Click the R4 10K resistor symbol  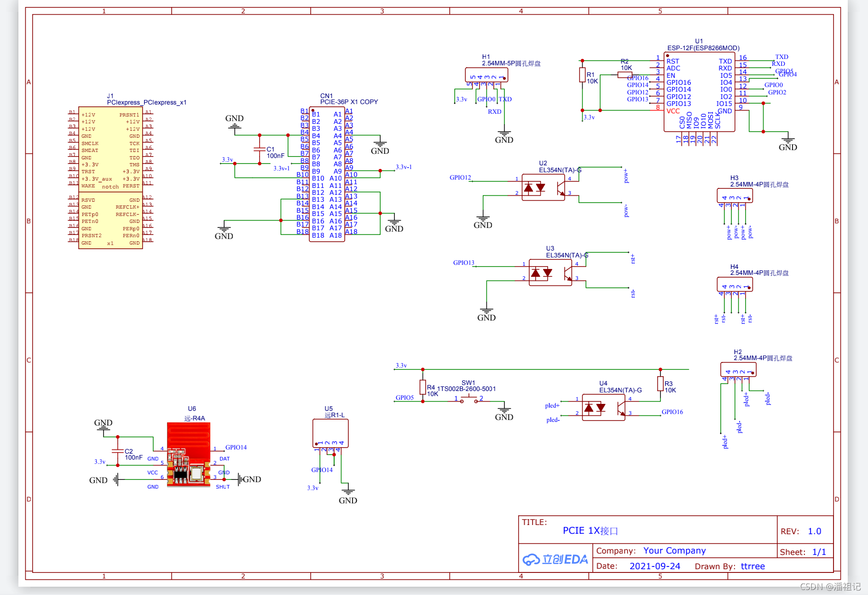coord(422,387)
